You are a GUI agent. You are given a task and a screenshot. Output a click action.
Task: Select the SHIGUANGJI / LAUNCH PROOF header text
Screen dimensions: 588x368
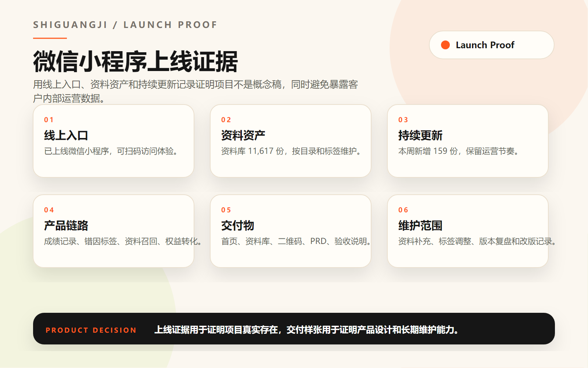pyautogui.click(x=125, y=25)
